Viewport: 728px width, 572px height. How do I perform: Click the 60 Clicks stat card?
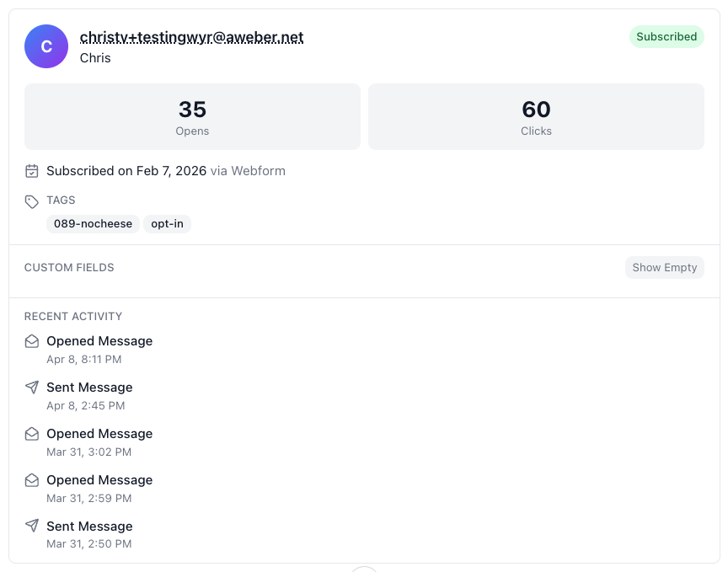536,116
